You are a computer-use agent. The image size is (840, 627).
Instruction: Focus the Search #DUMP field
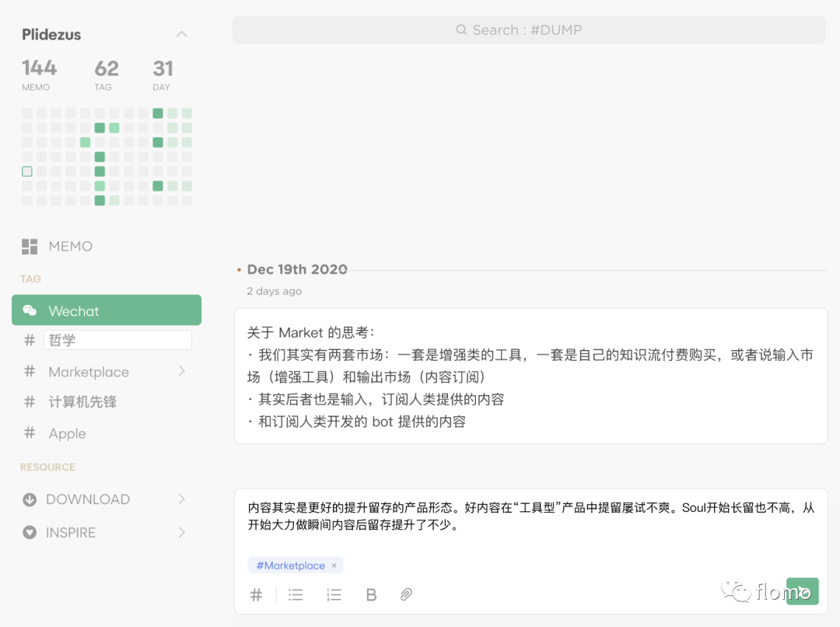(x=529, y=30)
